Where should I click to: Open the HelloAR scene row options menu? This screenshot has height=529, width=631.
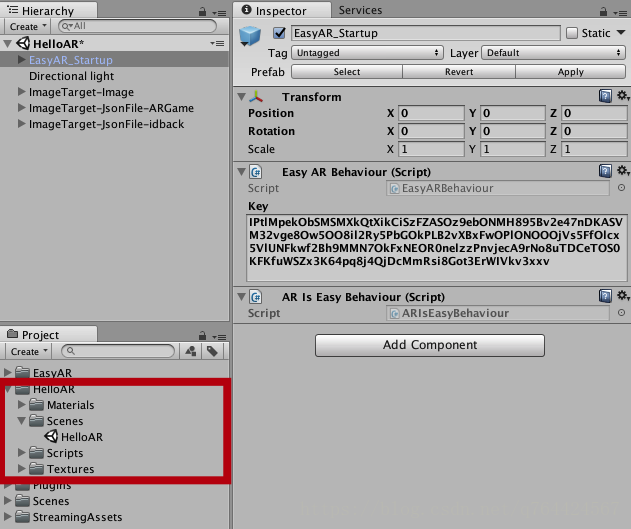click(217, 43)
